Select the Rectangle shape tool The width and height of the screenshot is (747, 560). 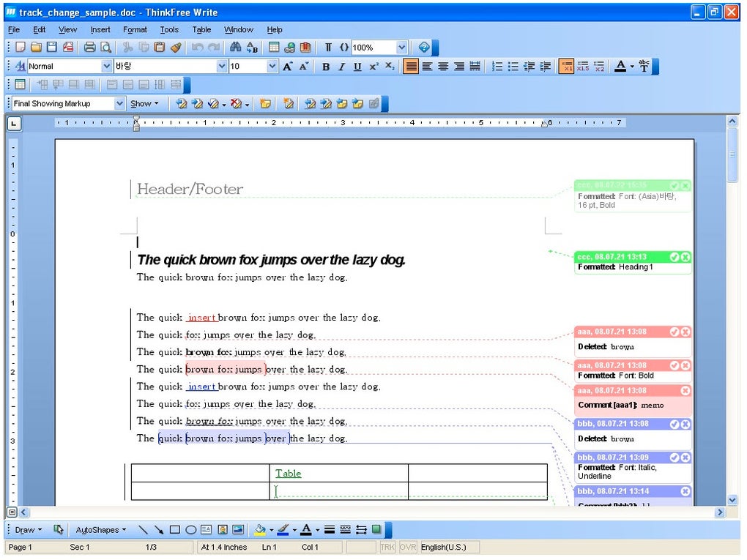pyautogui.click(x=175, y=529)
